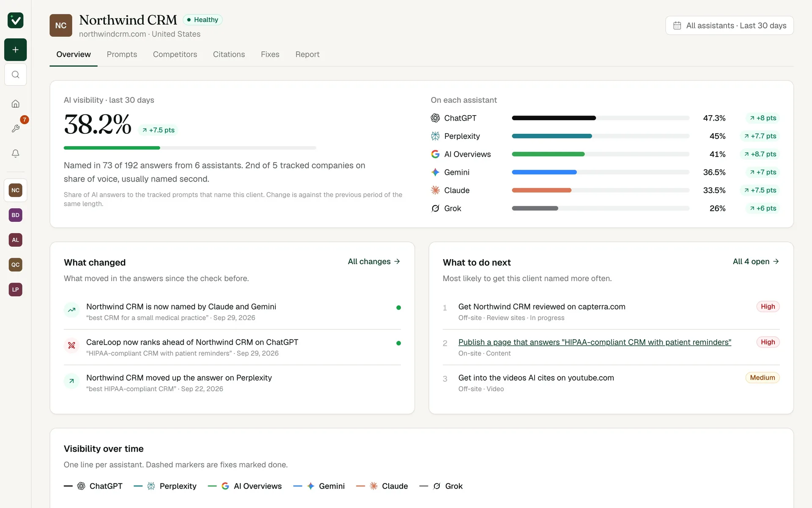Click green dot on CareLoop change row
812x508 pixels.
tap(398, 343)
